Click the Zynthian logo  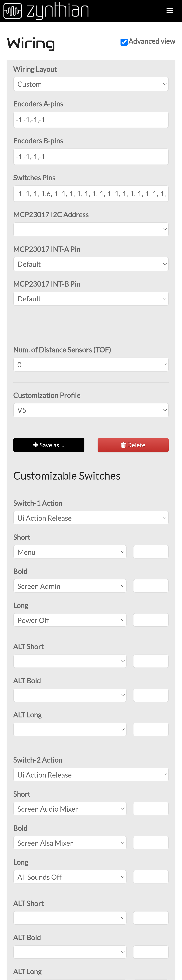pyautogui.click(x=46, y=11)
